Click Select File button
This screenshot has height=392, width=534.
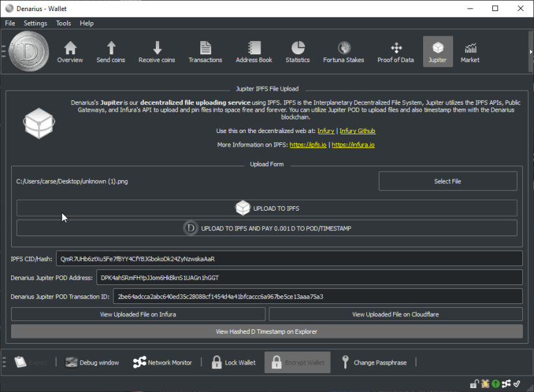click(x=448, y=181)
